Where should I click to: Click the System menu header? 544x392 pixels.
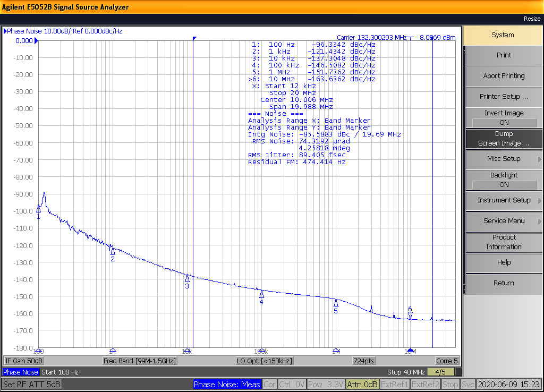(503, 35)
